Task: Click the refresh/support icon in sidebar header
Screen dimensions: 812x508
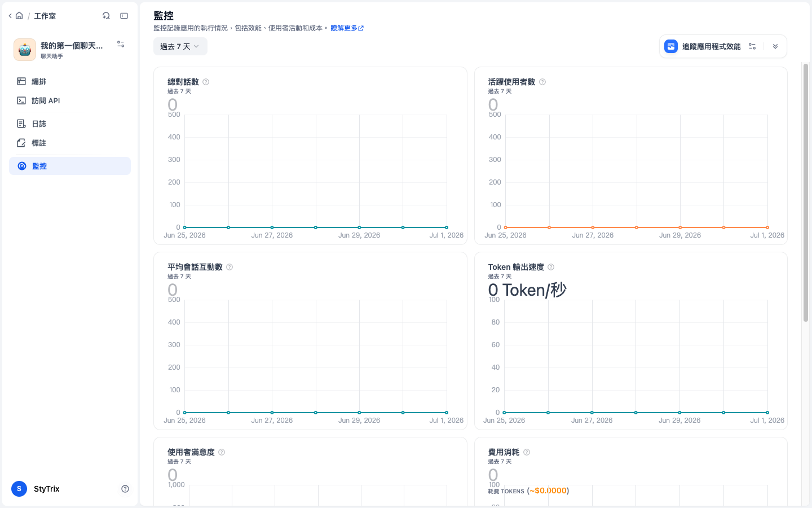Action: 106,16
